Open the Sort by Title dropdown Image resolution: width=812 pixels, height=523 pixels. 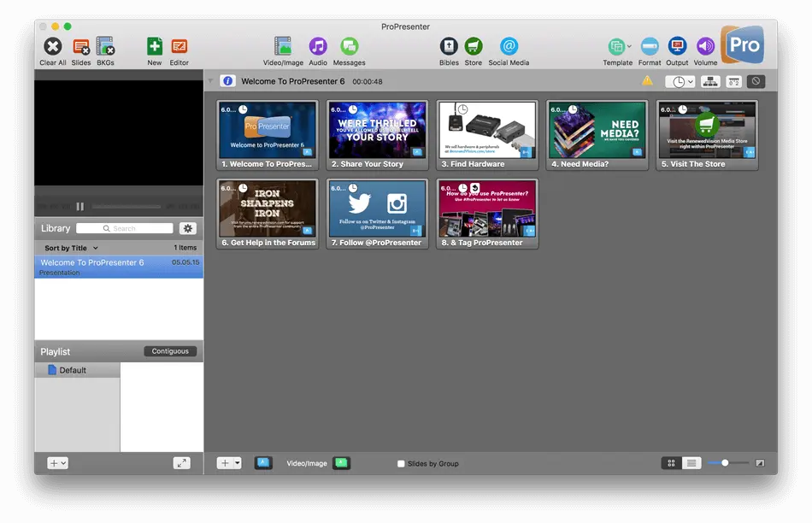pyautogui.click(x=71, y=247)
